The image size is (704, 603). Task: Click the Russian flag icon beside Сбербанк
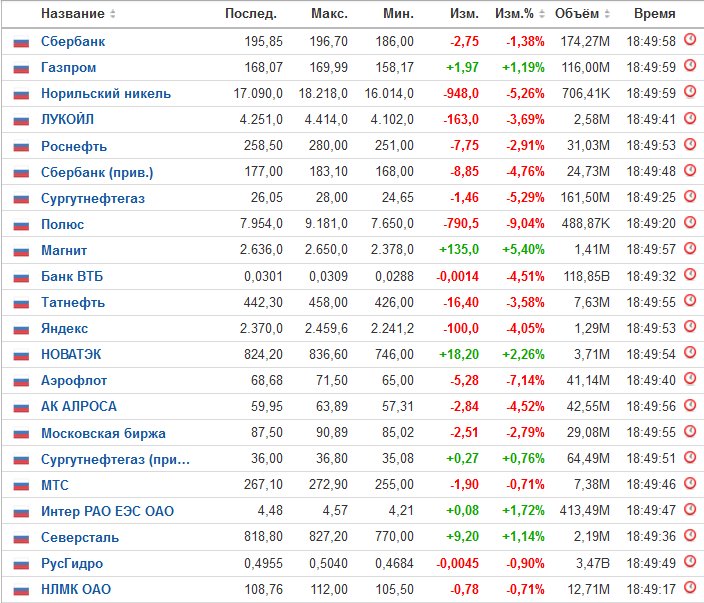(21, 42)
